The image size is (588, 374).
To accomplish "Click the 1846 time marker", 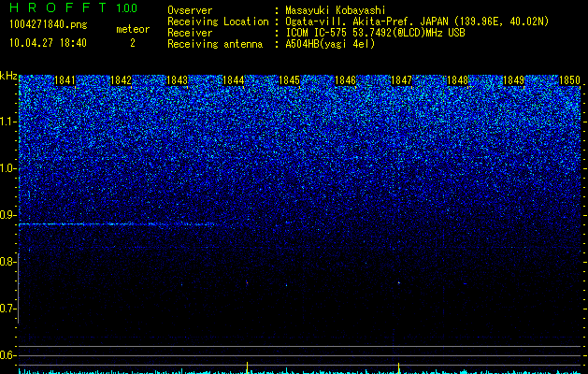I will point(345,80).
